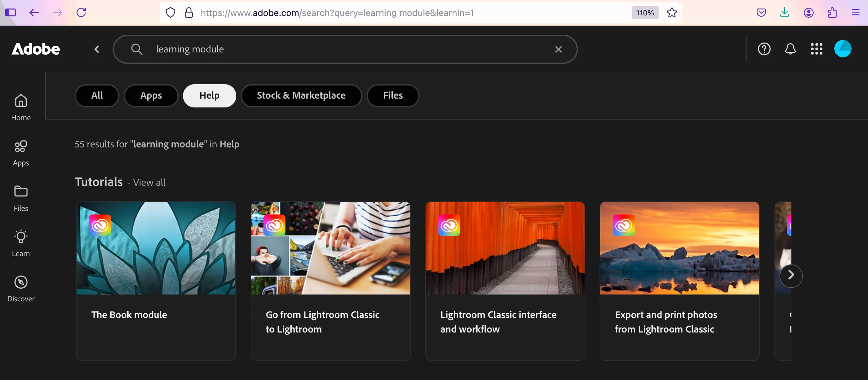Image resolution: width=868 pixels, height=380 pixels.
Task: Open the Firefox hamburger menu
Action: coord(855,13)
